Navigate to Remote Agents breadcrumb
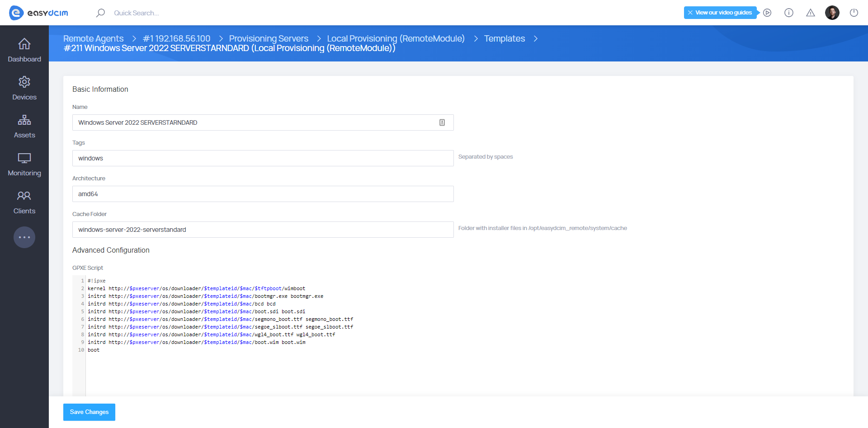The height and width of the screenshot is (428, 868). pyautogui.click(x=93, y=38)
